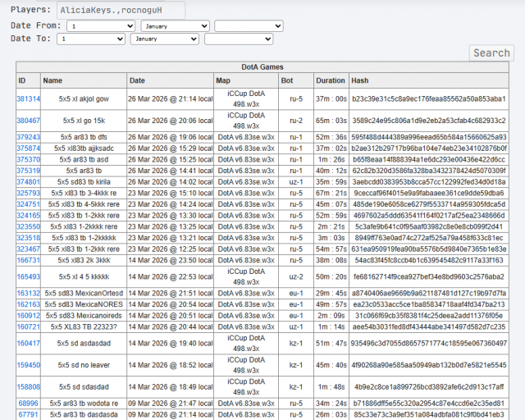Open the Date To day dropdown
525x420 pixels.
click(91, 39)
